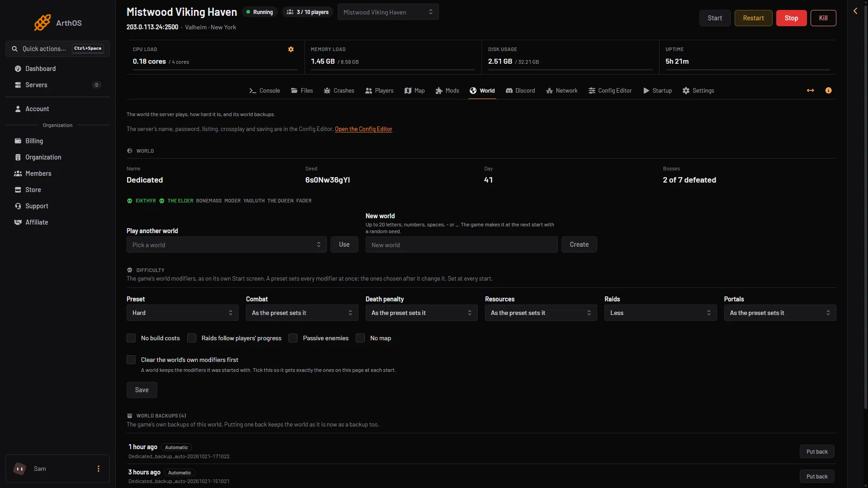Tick Clear the world's own modifiers first
Screen dimensions: 868x488
131,360
